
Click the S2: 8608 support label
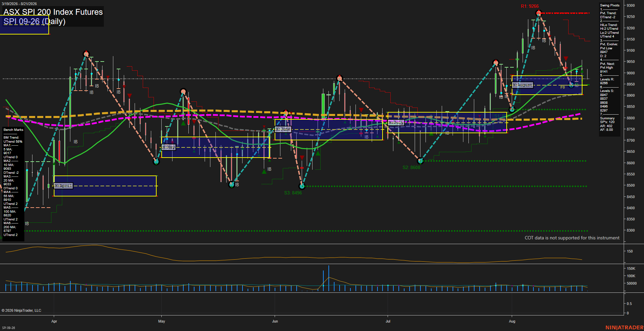(411, 167)
